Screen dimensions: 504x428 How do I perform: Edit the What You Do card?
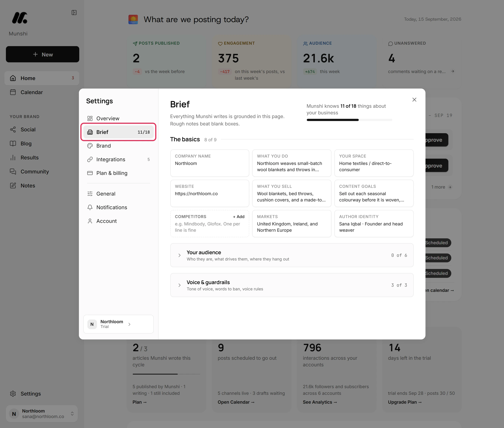tap(292, 163)
